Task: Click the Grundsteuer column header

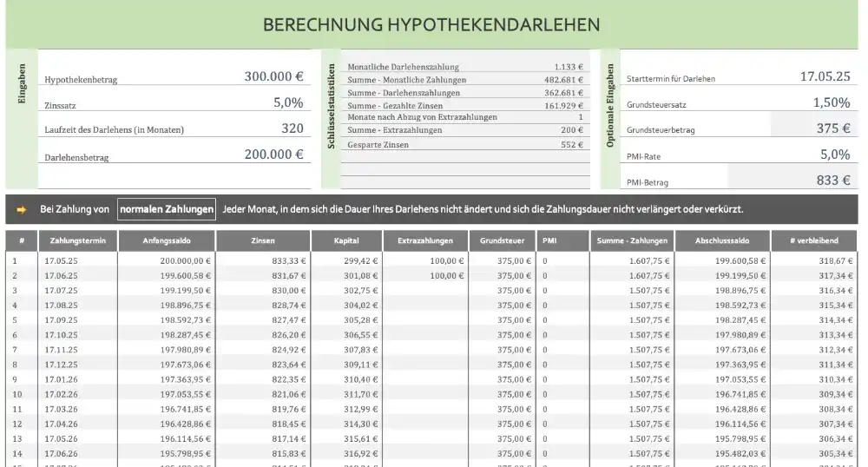Action: [502, 240]
